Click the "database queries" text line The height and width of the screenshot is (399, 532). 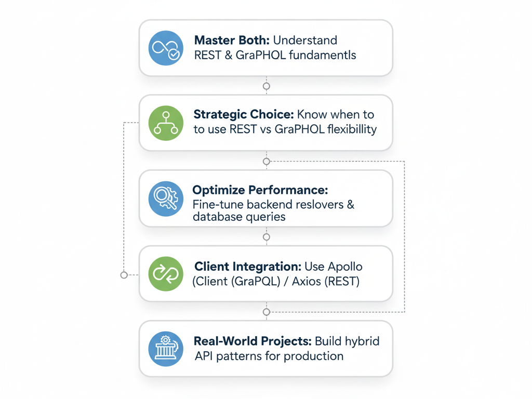[x=239, y=217]
